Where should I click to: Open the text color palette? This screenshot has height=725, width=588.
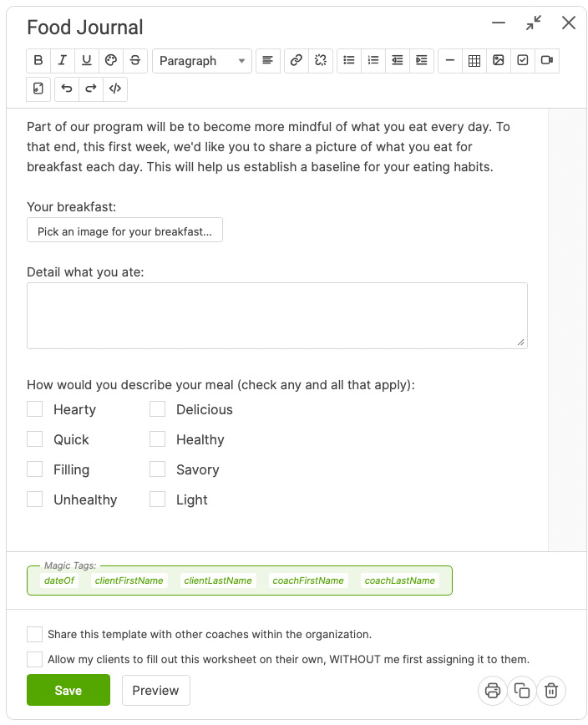110,60
